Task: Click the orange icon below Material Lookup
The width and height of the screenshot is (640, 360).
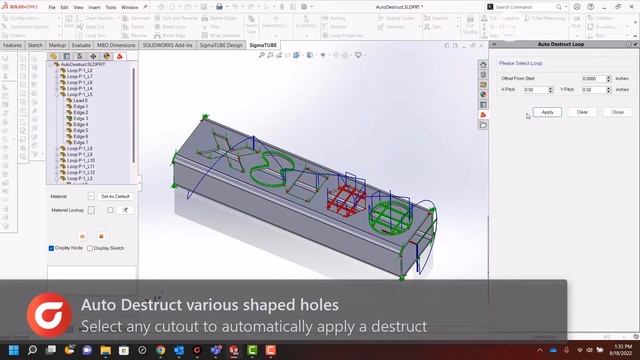Action: (82, 236)
